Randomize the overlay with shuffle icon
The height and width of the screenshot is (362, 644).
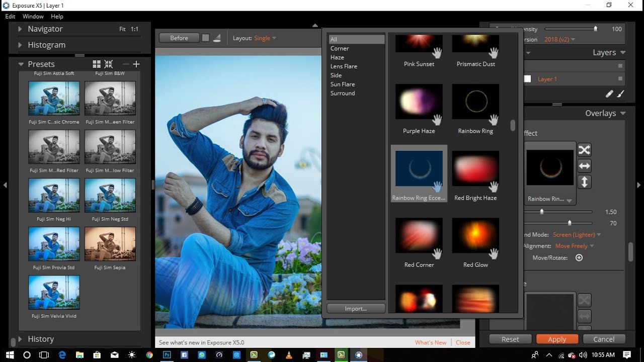tap(584, 150)
